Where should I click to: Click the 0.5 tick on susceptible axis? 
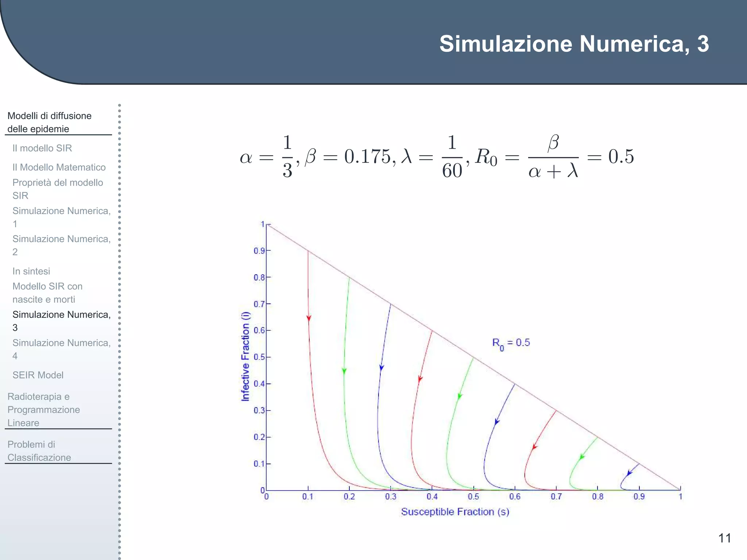coord(473,497)
